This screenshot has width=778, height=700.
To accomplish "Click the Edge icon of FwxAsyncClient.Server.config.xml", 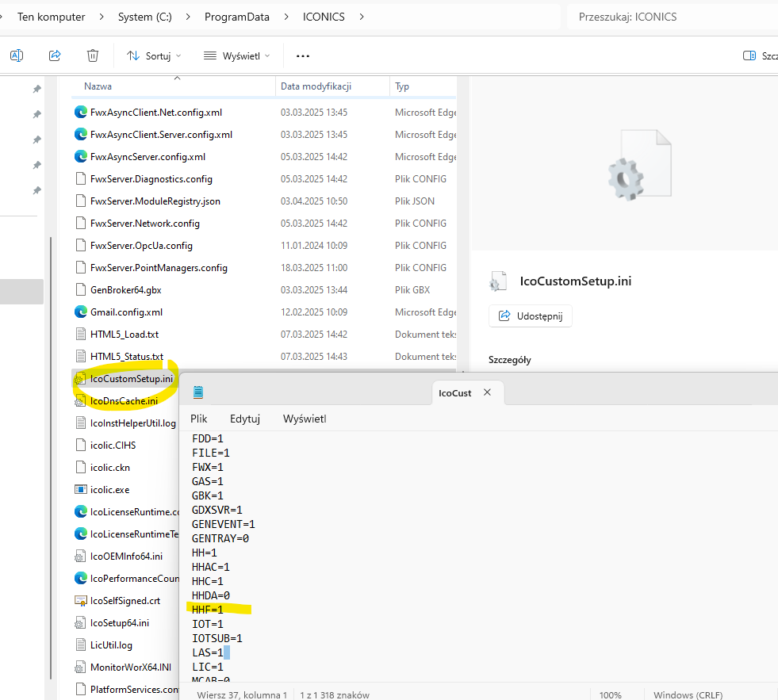I will [x=80, y=135].
